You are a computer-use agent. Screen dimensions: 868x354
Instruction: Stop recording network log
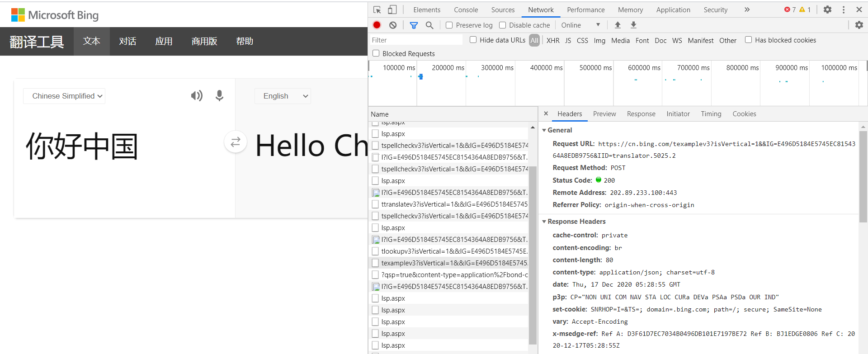point(377,25)
